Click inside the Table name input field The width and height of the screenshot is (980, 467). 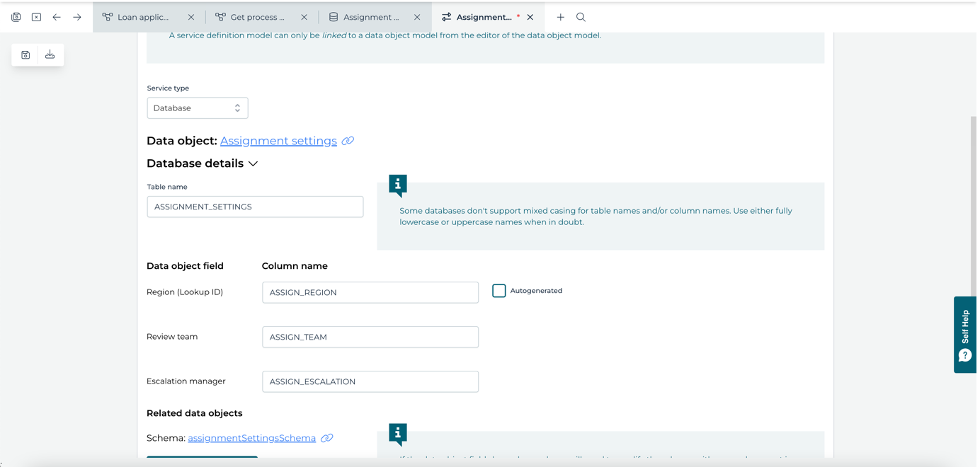click(x=254, y=206)
